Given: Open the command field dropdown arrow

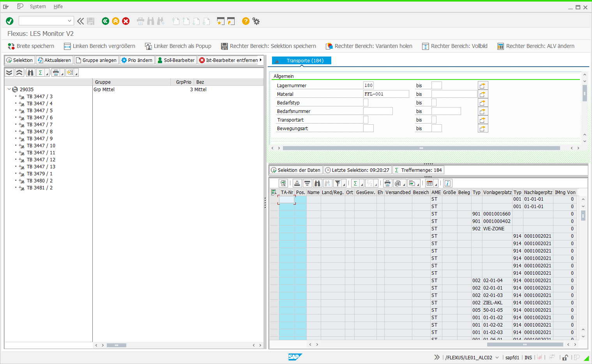Looking at the screenshot, I should [69, 21].
